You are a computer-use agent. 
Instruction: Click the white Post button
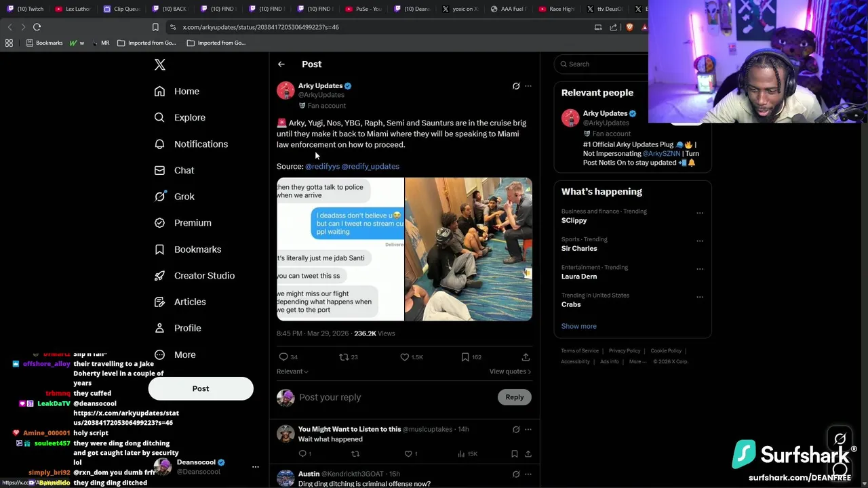(201, 388)
